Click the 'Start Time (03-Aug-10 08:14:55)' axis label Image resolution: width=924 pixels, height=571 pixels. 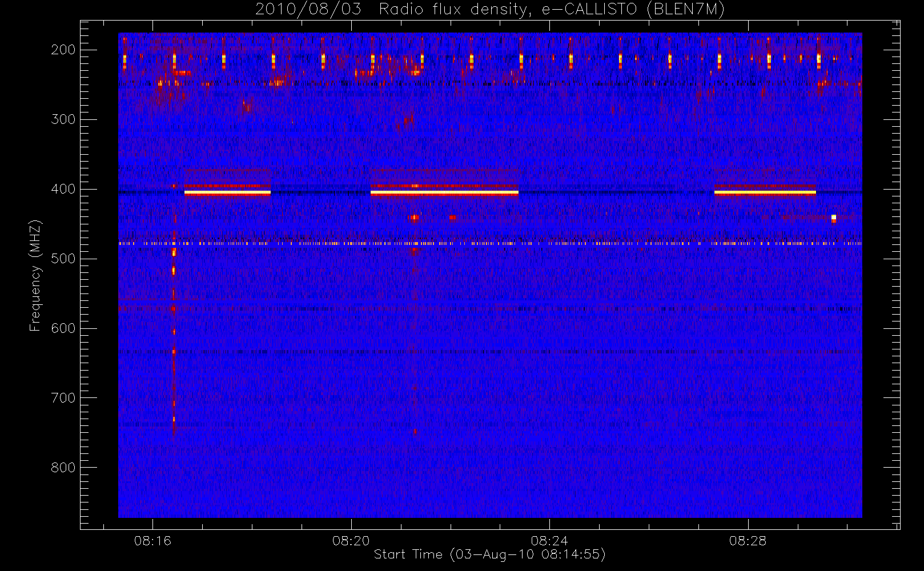click(490, 554)
